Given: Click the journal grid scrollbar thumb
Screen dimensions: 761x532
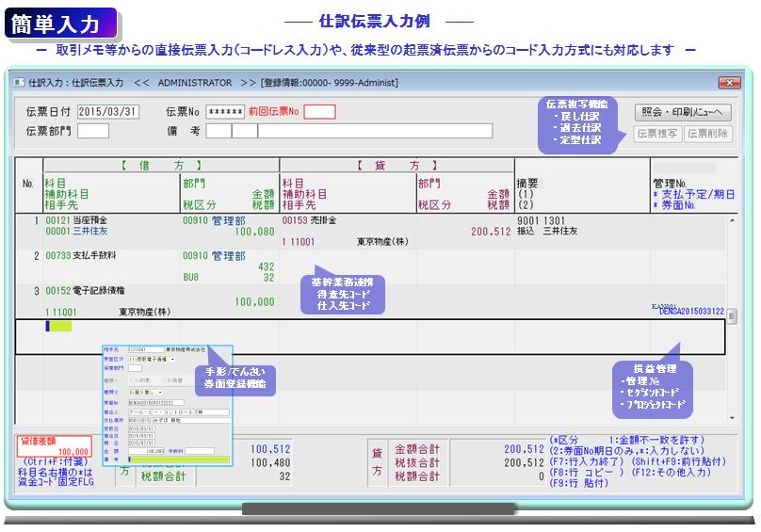Looking at the screenshot, I should [x=732, y=317].
